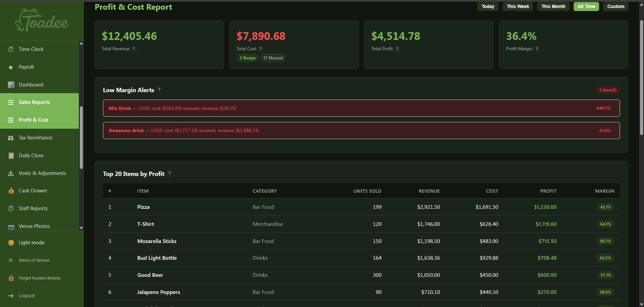Click the main page vertical scrollbar
This screenshot has width=644, height=307.
[x=641, y=77]
